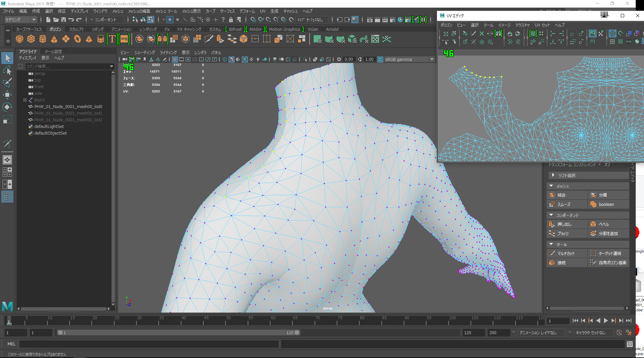Click the SVG shelf icon

(124, 39)
